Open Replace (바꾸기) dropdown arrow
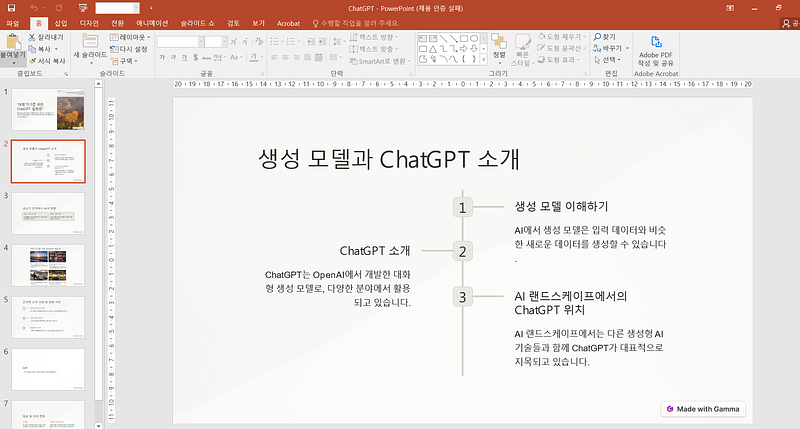Viewport: 800px width, 429px height. point(627,48)
